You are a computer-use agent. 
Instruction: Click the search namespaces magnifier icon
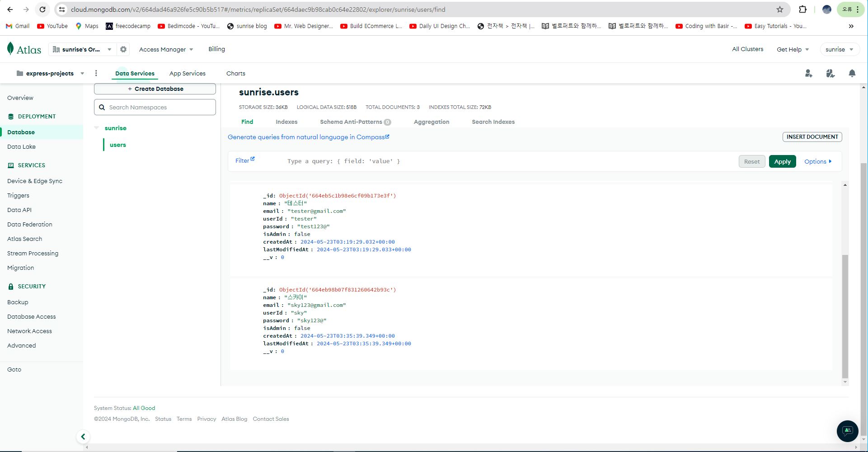click(102, 107)
